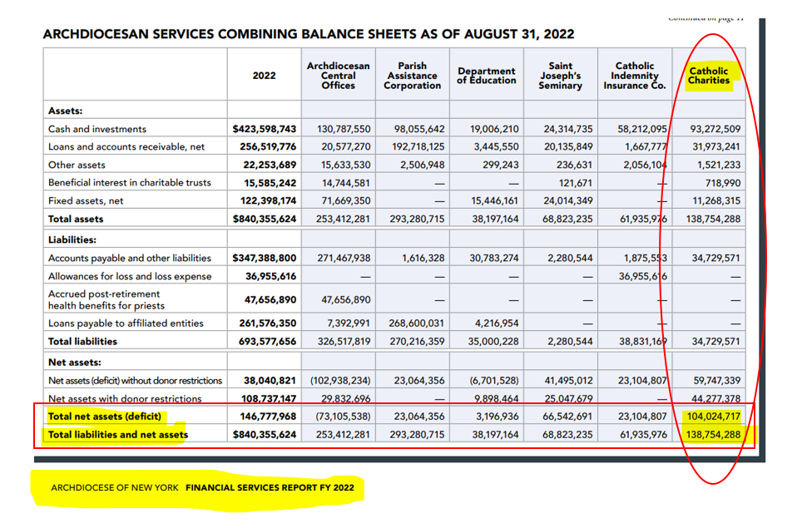Click Saint Joseph's Seminary cash "24,314,735"
This screenshot has width=812, height=528.
click(568, 129)
